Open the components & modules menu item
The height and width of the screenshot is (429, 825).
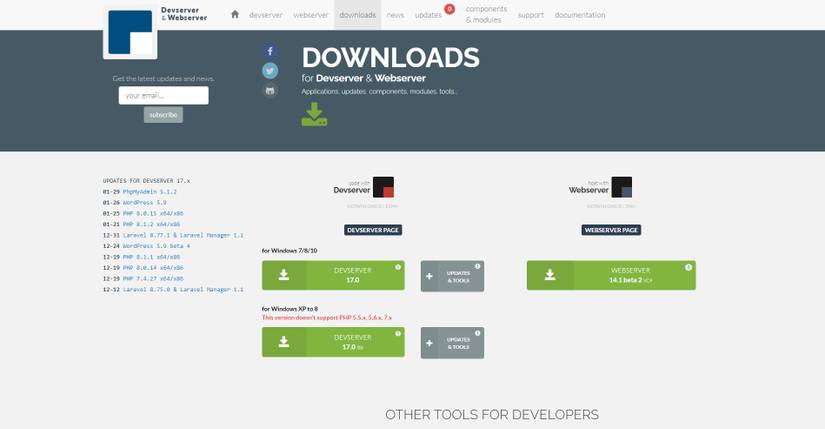coord(486,15)
